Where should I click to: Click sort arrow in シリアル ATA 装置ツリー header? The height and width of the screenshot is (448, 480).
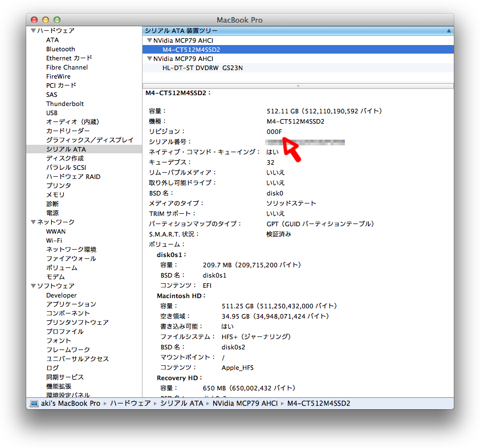(x=449, y=31)
